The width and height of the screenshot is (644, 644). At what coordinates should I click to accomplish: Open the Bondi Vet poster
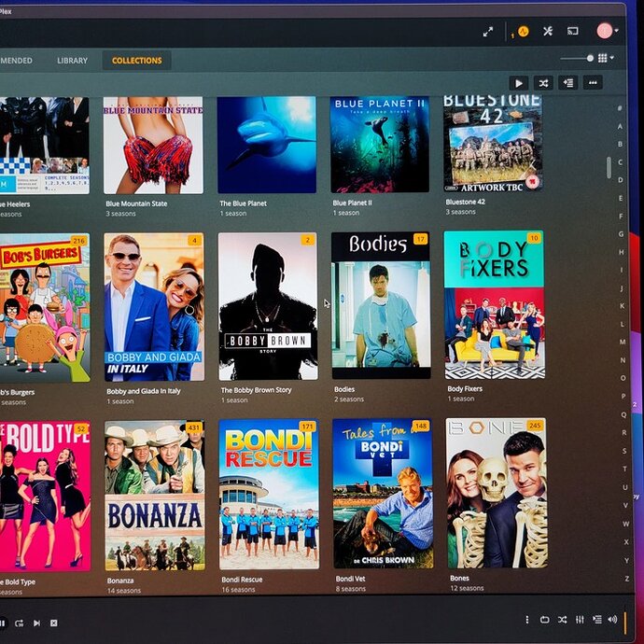click(x=383, y=494)
